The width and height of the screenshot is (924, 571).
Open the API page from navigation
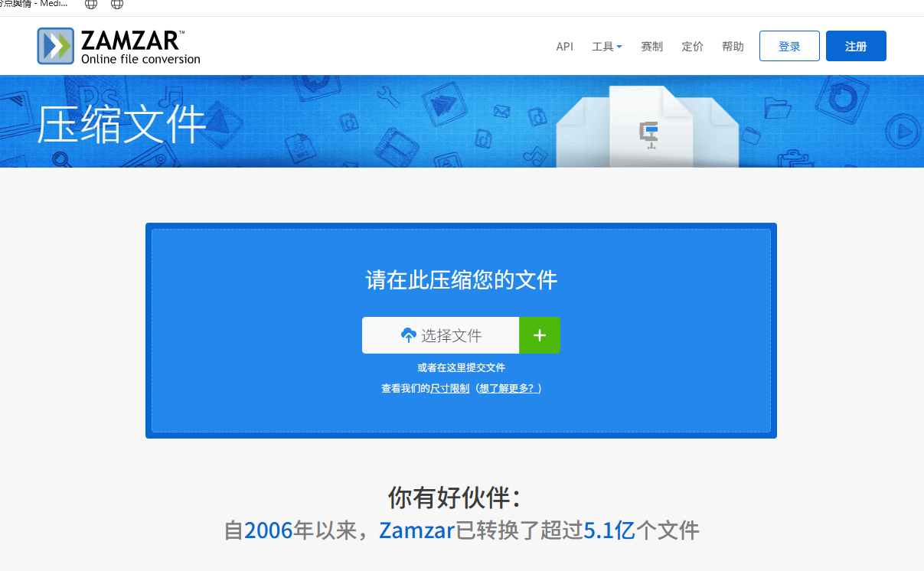tap(564, 47)
